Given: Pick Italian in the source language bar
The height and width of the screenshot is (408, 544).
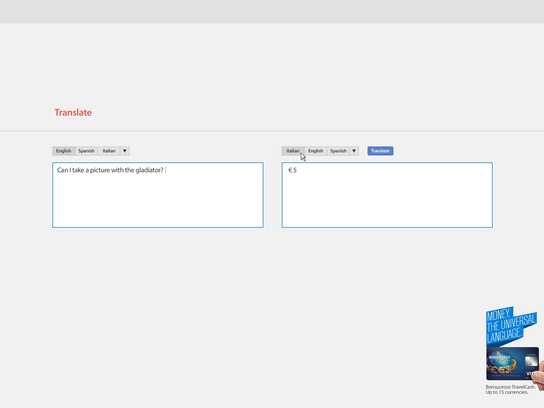Looking at the screenshot, I should (109, 151).
